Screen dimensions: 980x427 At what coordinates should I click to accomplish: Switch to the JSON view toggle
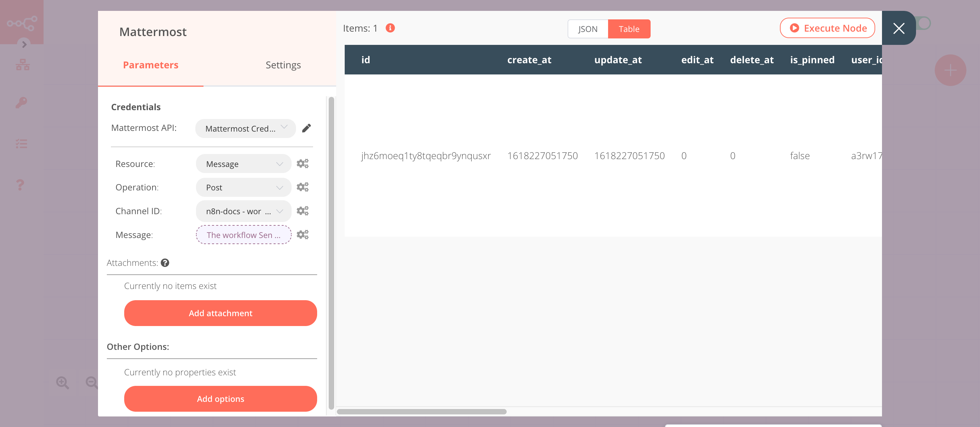tap(587, 29)
